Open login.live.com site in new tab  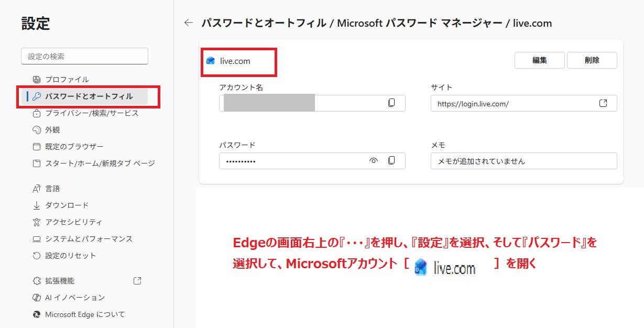coord(603,103)
